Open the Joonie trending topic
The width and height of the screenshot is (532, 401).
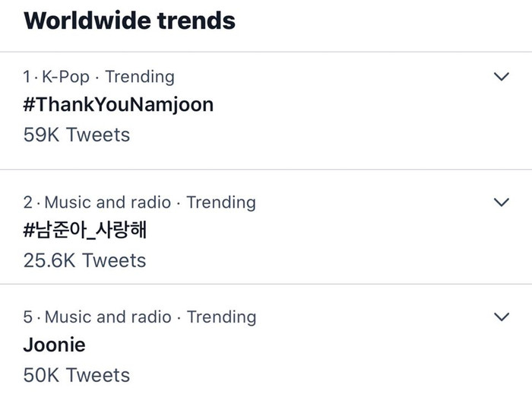pyautogui.click(x=54, y=345)
